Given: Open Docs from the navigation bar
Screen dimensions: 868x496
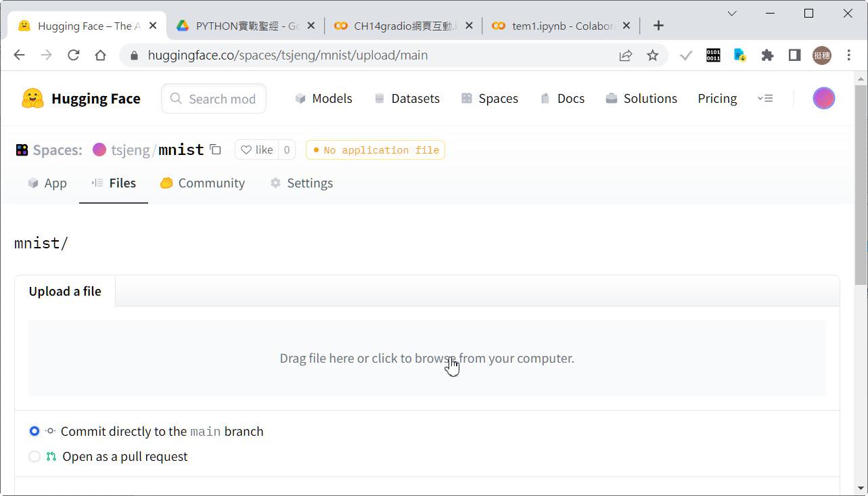Looking at the screenshot, I should 562,98.
